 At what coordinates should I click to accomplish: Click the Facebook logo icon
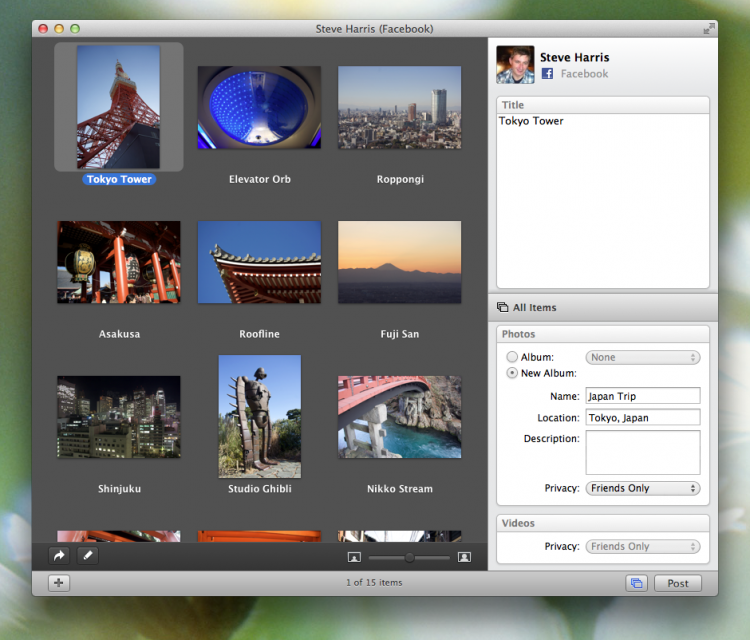tap(547, 74)
